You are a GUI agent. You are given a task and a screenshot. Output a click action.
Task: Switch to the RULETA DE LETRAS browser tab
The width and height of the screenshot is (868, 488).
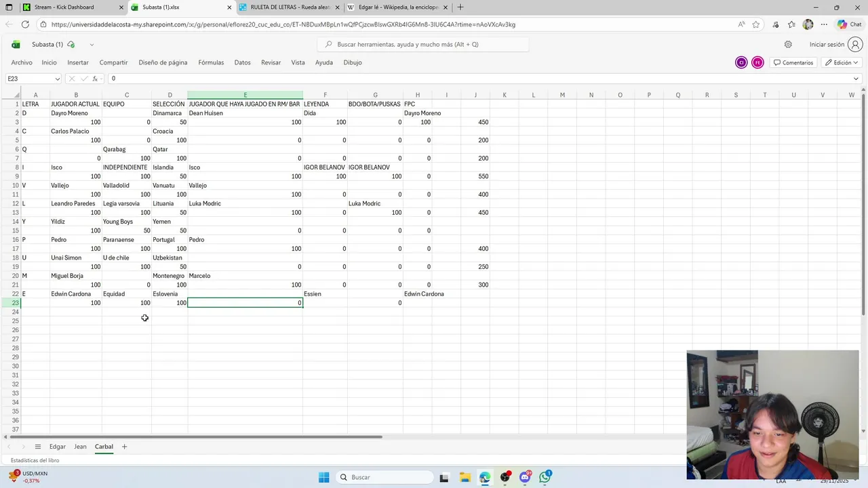tap(288, 7)
